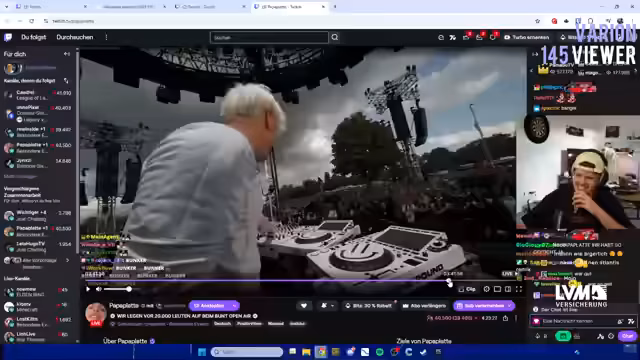Screen dimensions: 640x360
Task: Open the three-dot more menu beside Durchsuchen
Action: (106, 37)
